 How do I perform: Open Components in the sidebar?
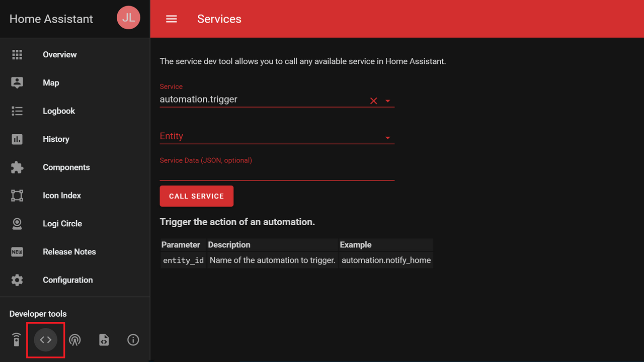[x=75, y=167]
